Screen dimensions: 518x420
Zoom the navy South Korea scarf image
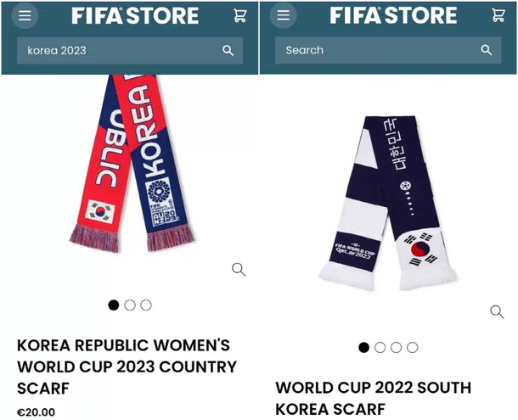pyautogui.click(x=497, y=311)
